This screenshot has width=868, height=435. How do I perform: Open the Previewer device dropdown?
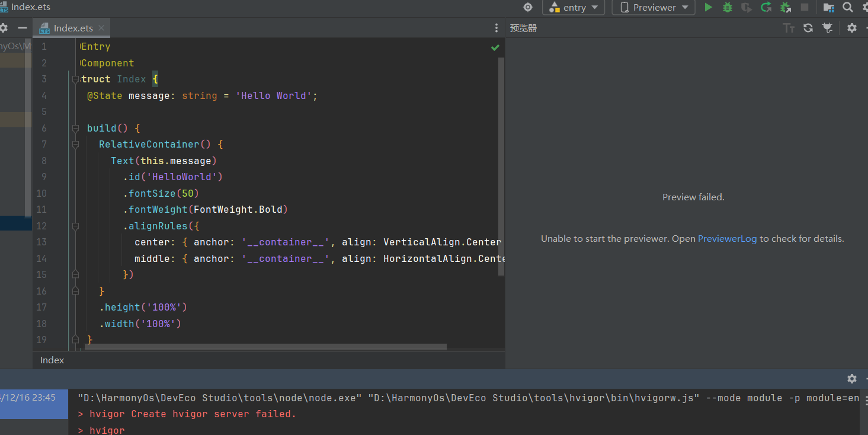(654, 7)
